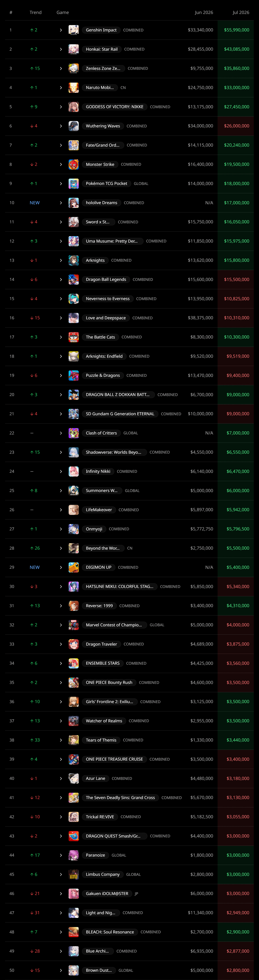259x980 pixels.
Task: Click the Monster Strike game icon
Action: pyautogui.click(x=74, y=164)
